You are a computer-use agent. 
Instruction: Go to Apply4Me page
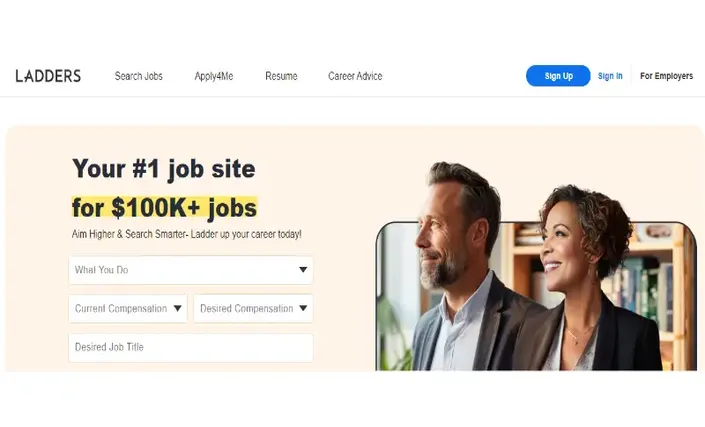click(214, 76)
